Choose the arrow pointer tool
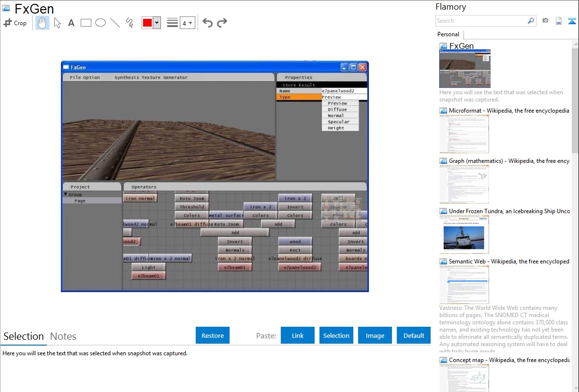 point(57,23)
